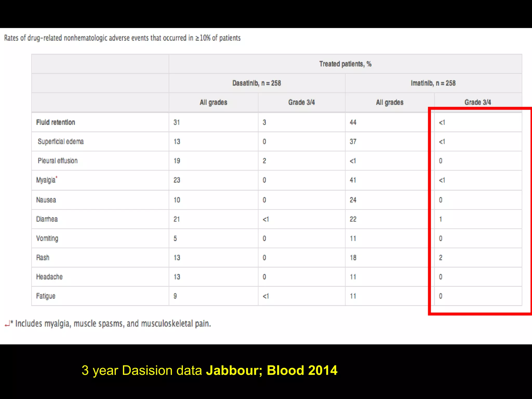Click the 19 value in Pleural effusion row
The height and width of the screenshot is (399, 532).
click(x=177, y=161)
